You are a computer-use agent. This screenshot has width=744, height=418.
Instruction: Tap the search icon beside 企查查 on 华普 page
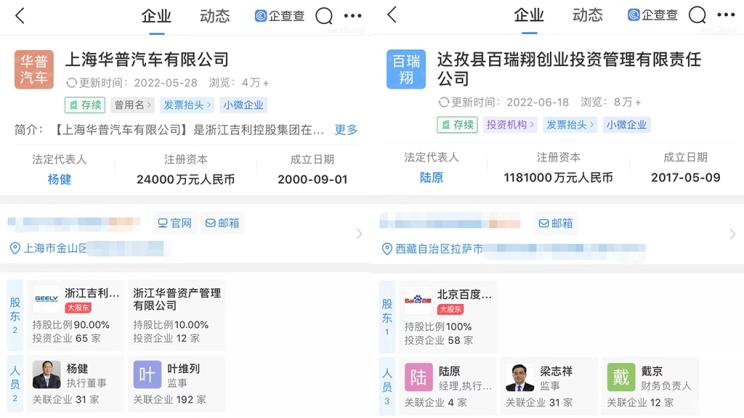(324, 16)
